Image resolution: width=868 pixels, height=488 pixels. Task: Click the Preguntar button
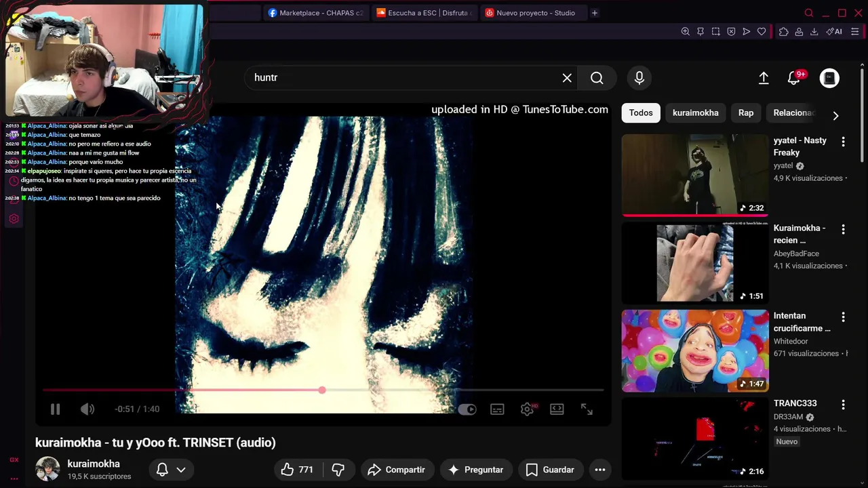[x=475, y=470]
